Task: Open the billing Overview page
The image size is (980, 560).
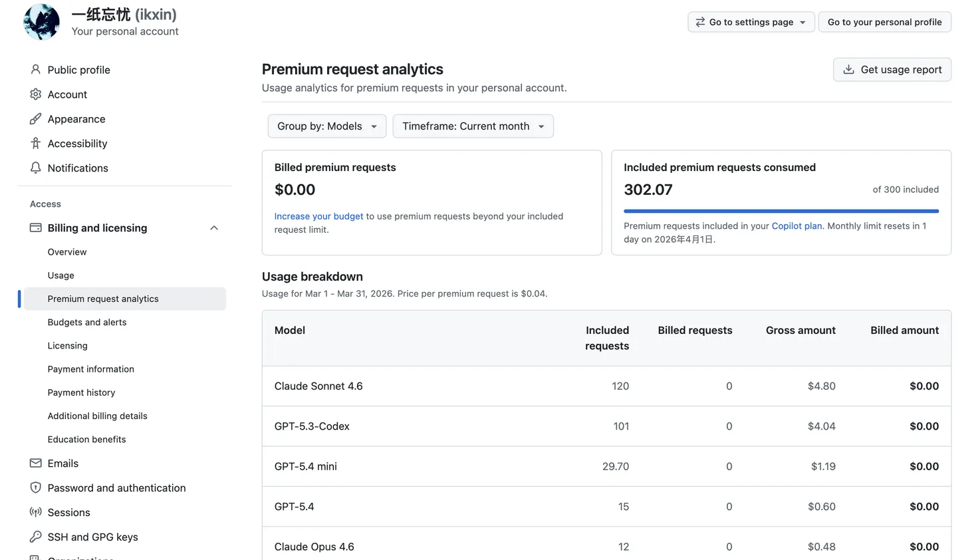Action: (x=67, y=252)
